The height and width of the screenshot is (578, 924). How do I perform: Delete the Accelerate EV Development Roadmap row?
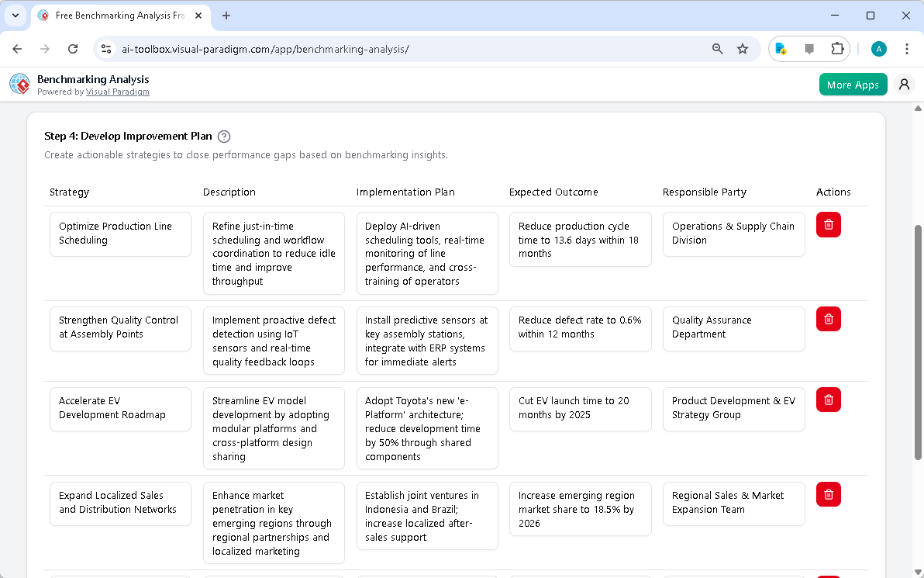click(x=828, y=400)
